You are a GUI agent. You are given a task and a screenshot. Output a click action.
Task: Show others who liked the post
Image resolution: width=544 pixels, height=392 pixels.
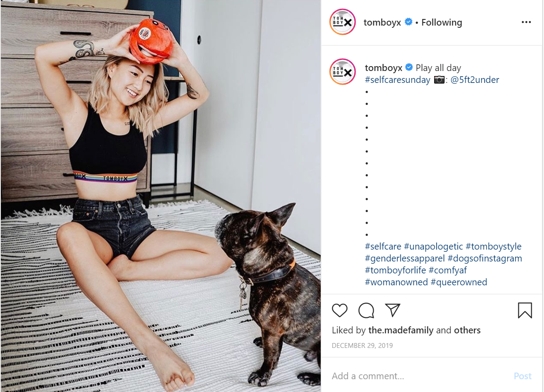point(467,330)
